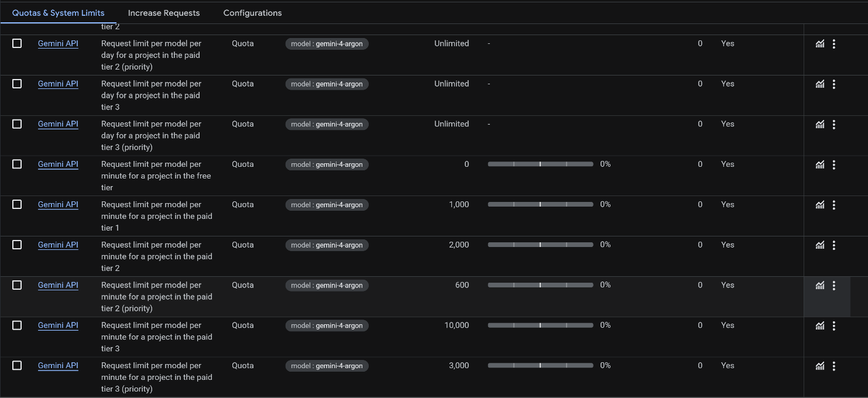Select the free tier quota row checkbox
868x398 pixels.
[x=17, y=164]
